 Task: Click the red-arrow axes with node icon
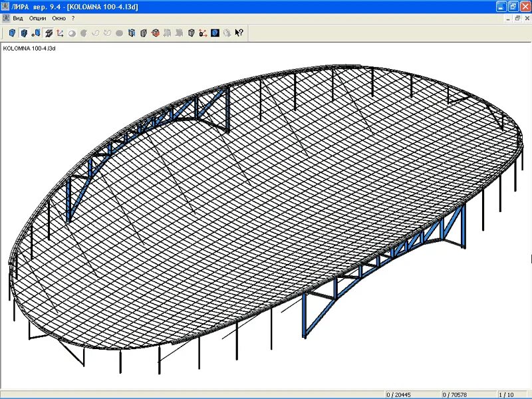[203, 33]
